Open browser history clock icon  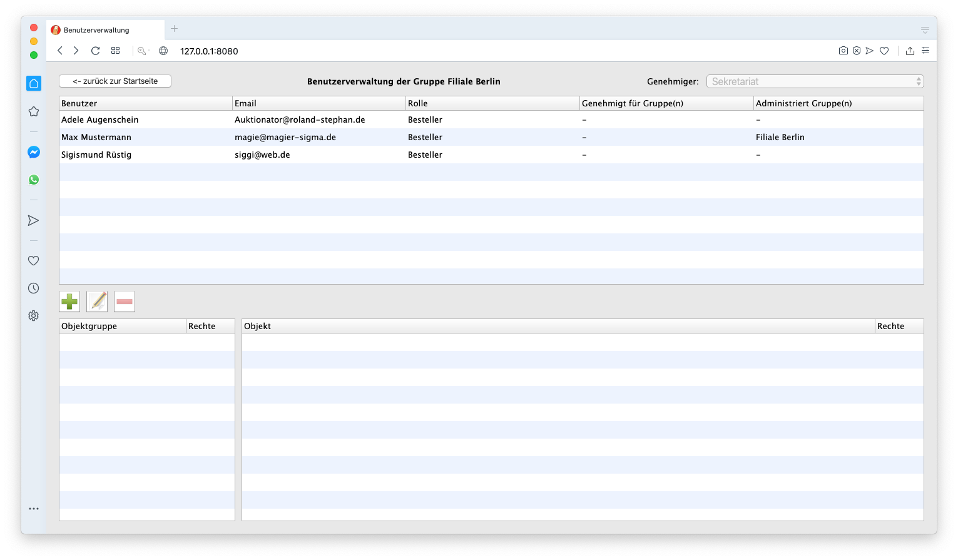coord(34,288)
